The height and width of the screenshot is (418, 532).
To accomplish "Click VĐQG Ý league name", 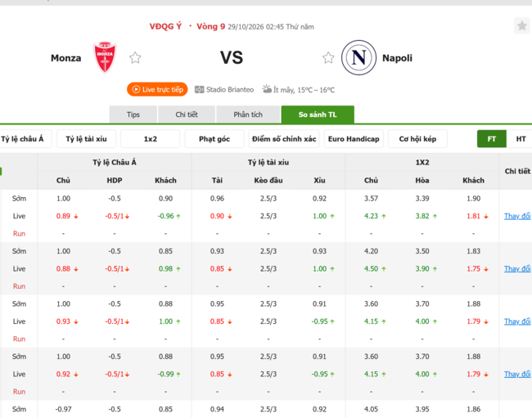I will tap(165, 26).
